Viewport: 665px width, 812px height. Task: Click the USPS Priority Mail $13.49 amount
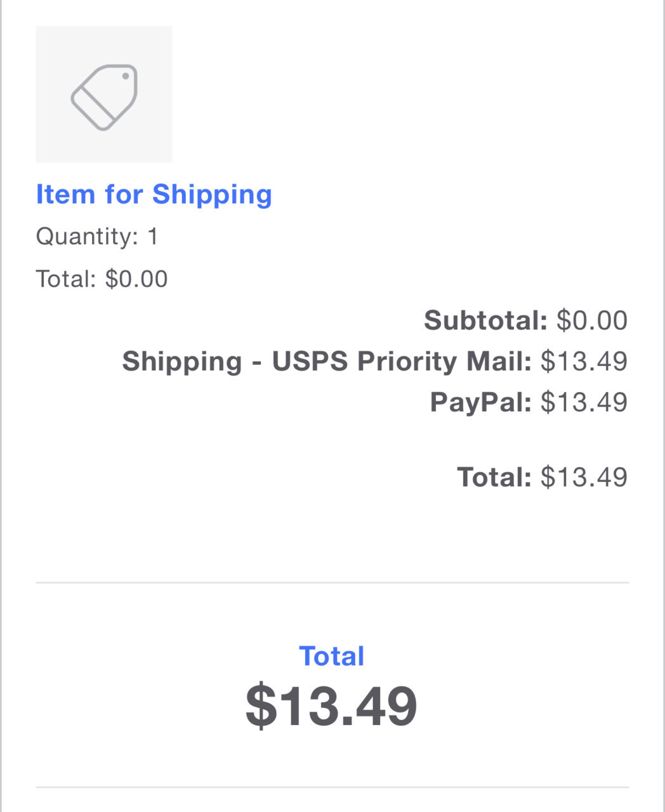point(584,361)
